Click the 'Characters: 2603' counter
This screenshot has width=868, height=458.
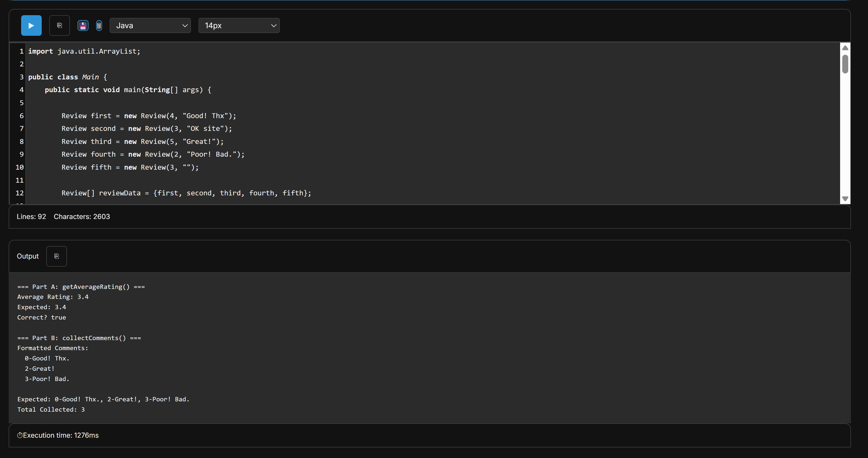pyautogui.click(x=82, y=217)
